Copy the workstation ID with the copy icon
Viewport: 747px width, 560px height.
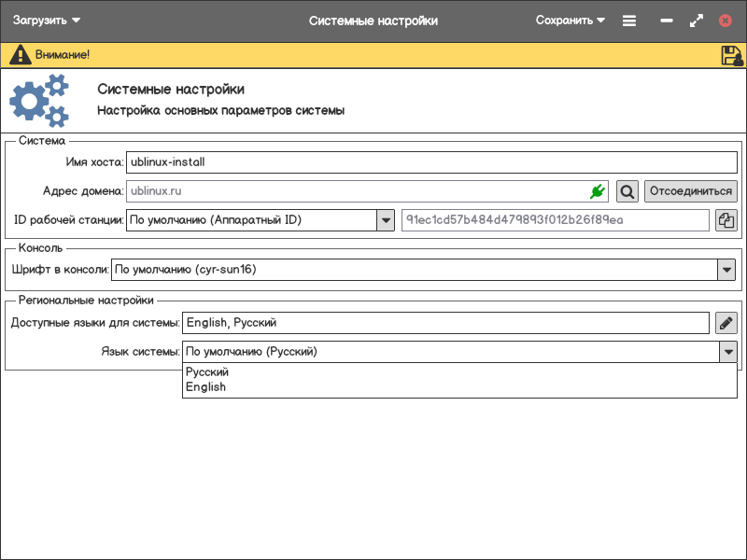tap(726, 220)
